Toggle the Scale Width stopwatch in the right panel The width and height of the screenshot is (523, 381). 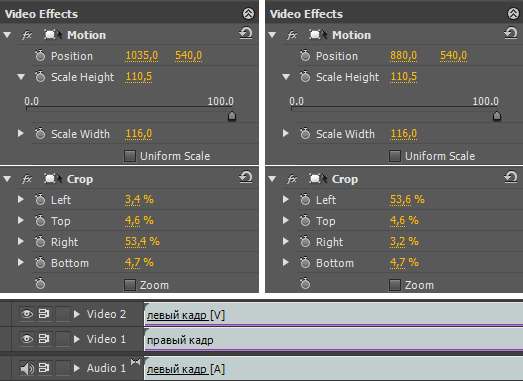point(305,133)
